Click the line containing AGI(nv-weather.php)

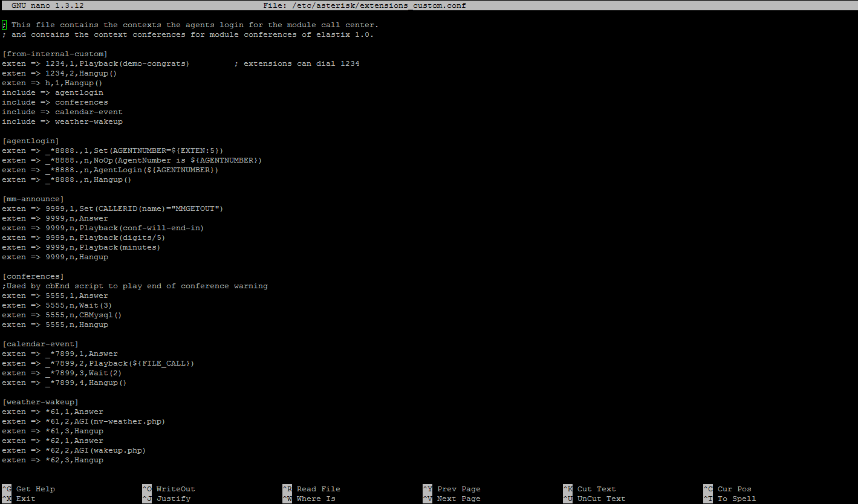point(83,421)
